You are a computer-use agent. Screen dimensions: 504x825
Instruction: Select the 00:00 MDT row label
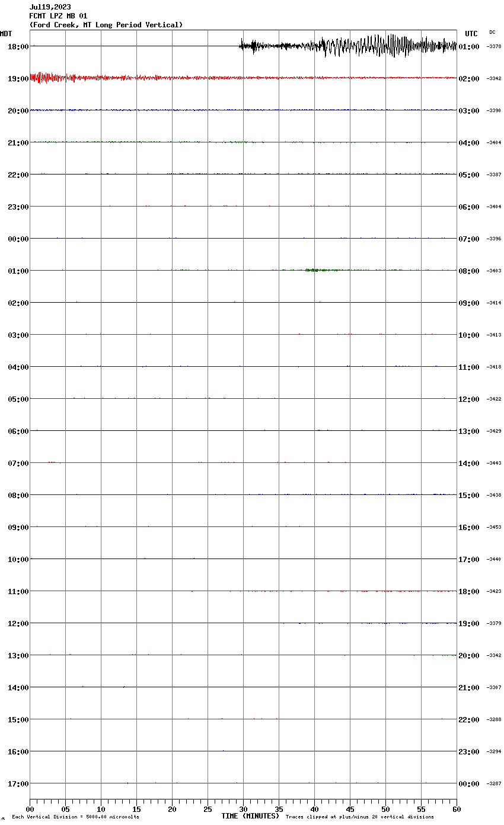tap(18, 239)
